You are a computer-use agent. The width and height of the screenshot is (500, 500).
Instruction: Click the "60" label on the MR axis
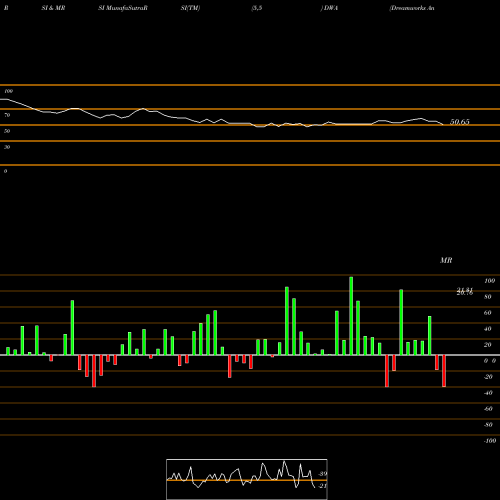(488, 313)
